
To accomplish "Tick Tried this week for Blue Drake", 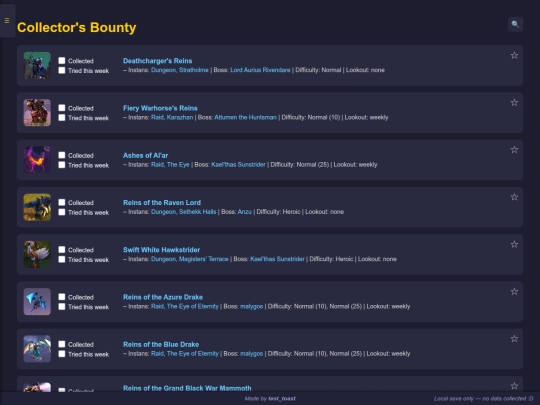I will tap(62, 353).
